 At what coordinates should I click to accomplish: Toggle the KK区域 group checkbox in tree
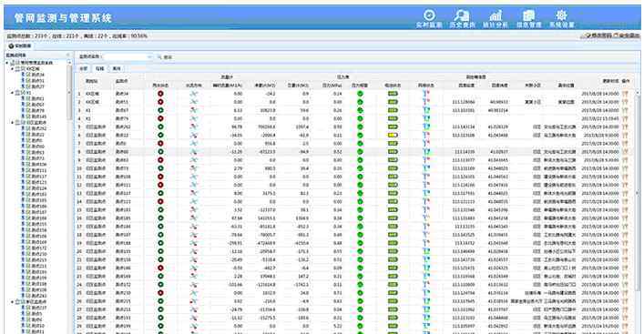pos(23,69)
